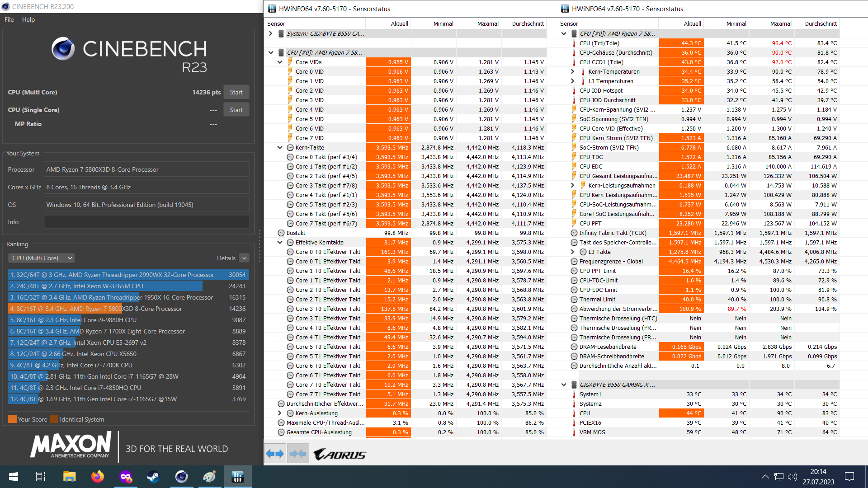Open Steam from the taskbar
The width and height of the screenshot is (868, 488).
153,477
